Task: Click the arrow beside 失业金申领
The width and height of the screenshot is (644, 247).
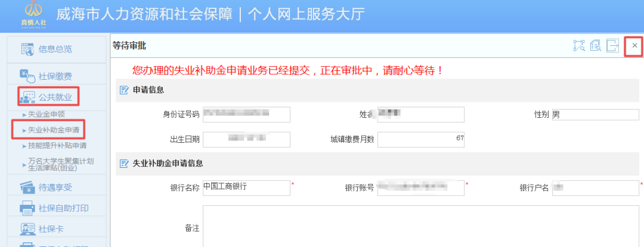Action: [x=24, y=115]
